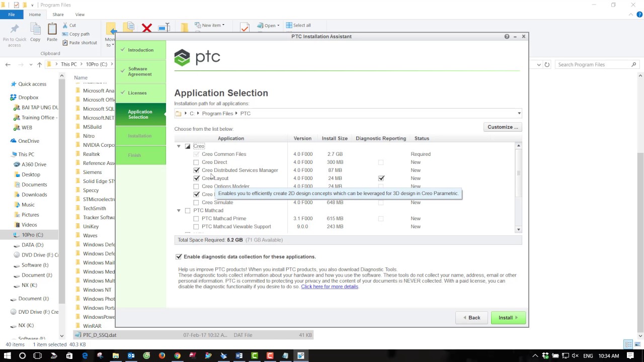Check the Creo Simulate checkbox
Viewport: 644px width, 362px height.
(196, 203)
